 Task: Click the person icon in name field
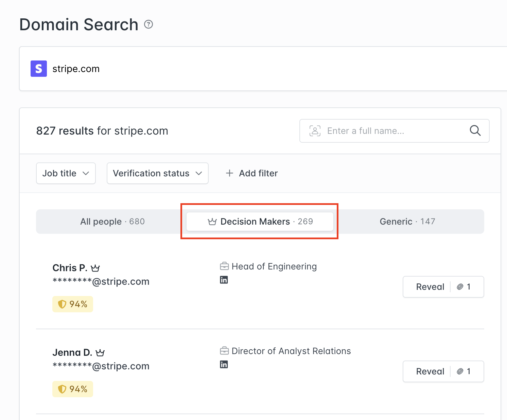pos(315,131)
